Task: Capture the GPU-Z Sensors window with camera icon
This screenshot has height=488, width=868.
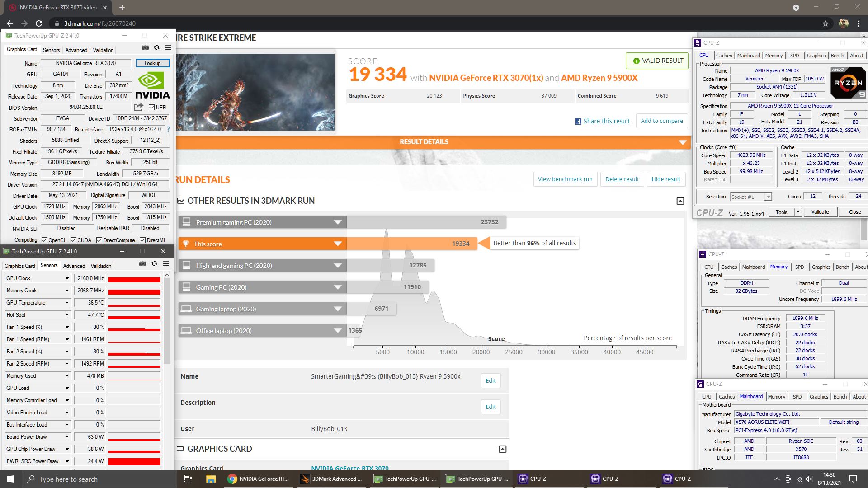Action: (x=143, y=263)
